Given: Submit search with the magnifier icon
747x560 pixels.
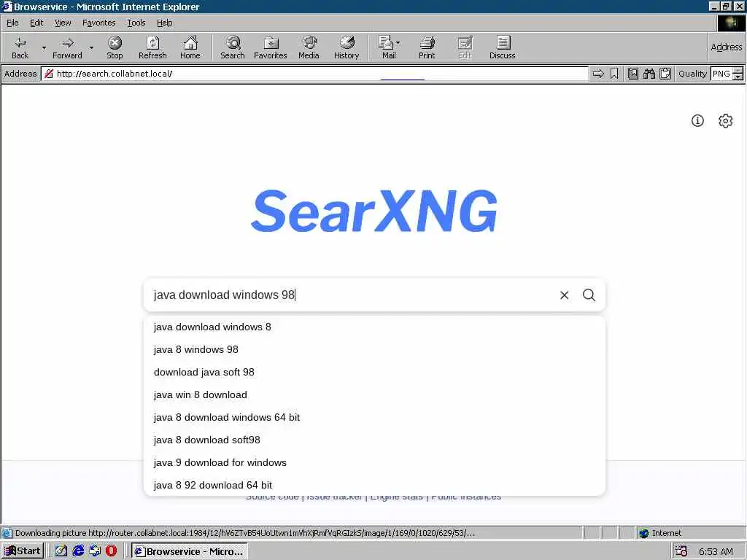Looking at the screenshot, I should point(589,295).
